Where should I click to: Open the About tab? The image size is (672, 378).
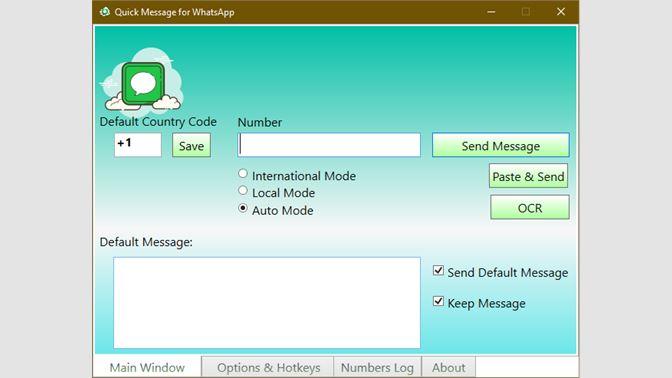(449, 367)
